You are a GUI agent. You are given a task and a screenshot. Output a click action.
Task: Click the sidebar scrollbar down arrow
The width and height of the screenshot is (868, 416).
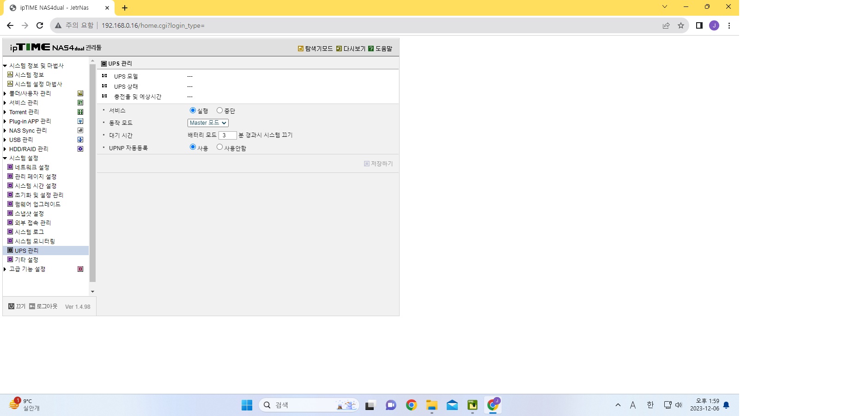coord(92,292)
